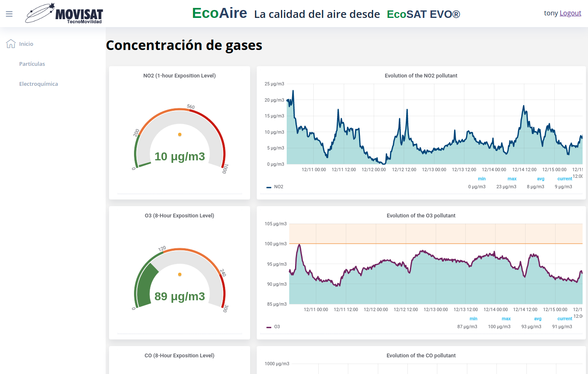Click the NO2 gauge 10 µg/m3 value

tap(180, 157)
